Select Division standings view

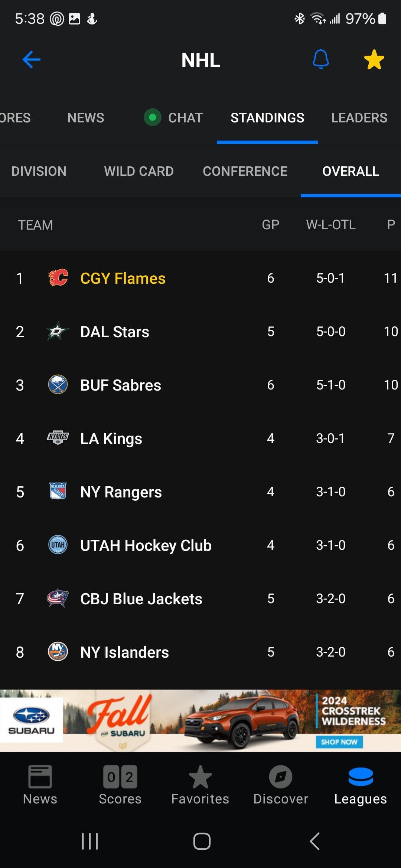click(x=39, y=171)
